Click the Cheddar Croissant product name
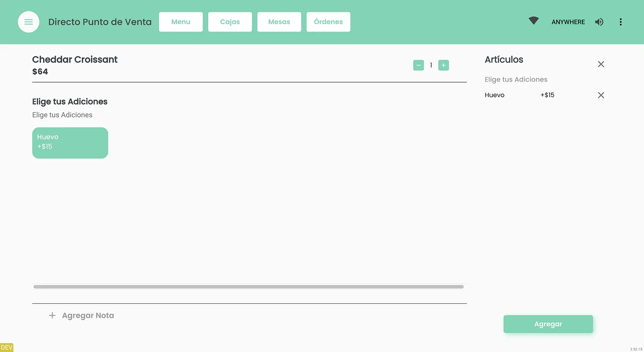The height and width of the screenshot is (352, 644). coord(75,59)
